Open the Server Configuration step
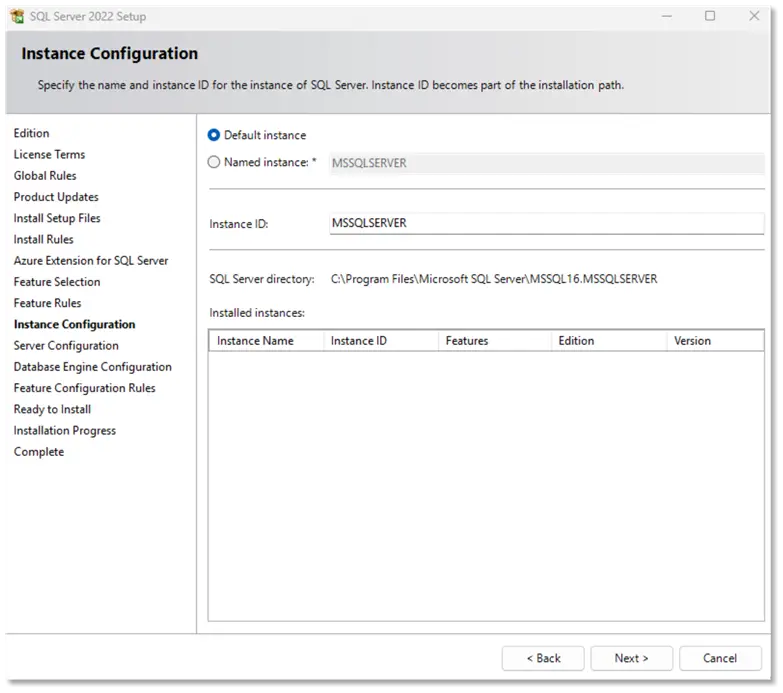783x693 pixels. [66, 346]
